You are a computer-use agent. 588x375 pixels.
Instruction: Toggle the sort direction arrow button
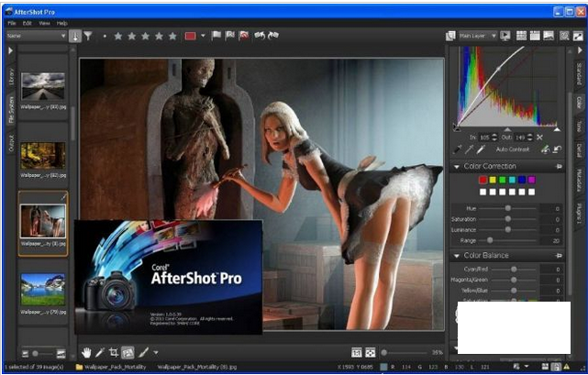pyautogui.click(x=75, y=36)
